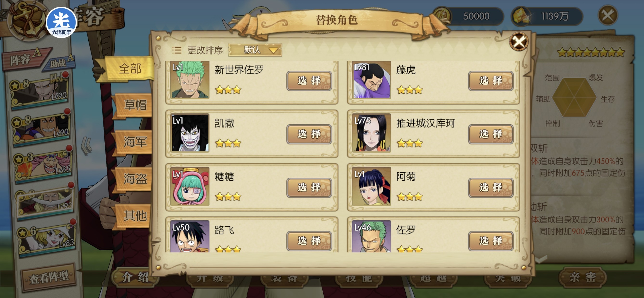Choose 藤虎 with its 选择 button
This screenshot has width=644, height=298.
(x=490, y=81)
